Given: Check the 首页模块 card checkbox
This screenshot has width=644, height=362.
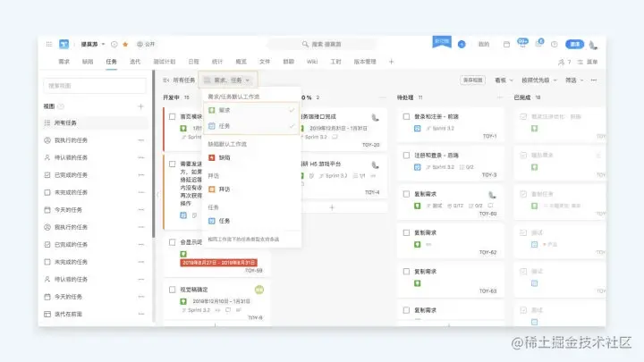Looking at the screenshot, I should [x=173, y=116].
